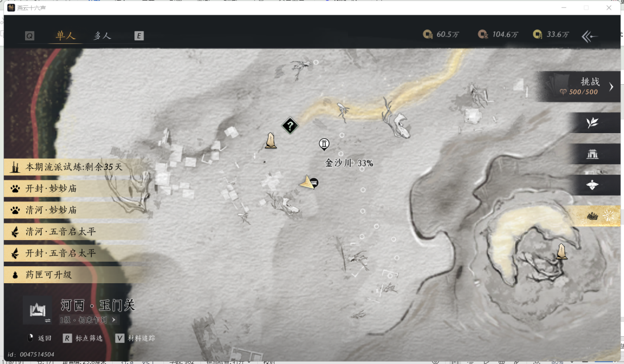Select the 清河·妙妙庙 list entry
This screenshot has height=364, width=624.
(51, 210)
